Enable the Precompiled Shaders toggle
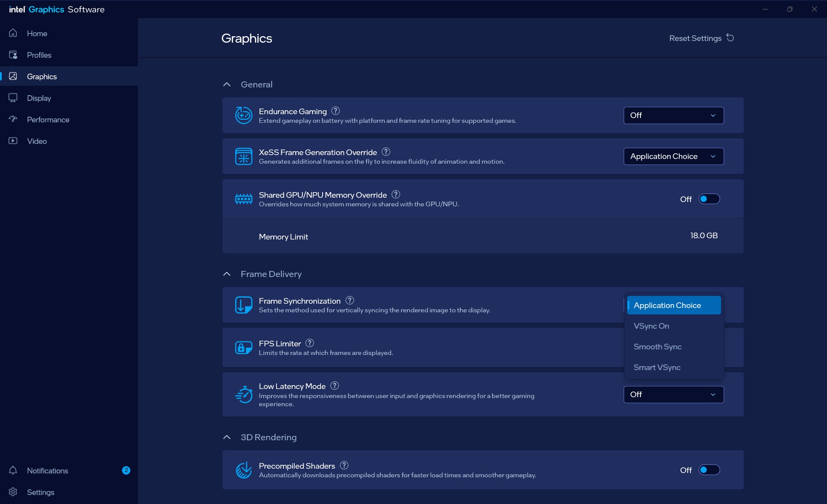 coord(709,470)
